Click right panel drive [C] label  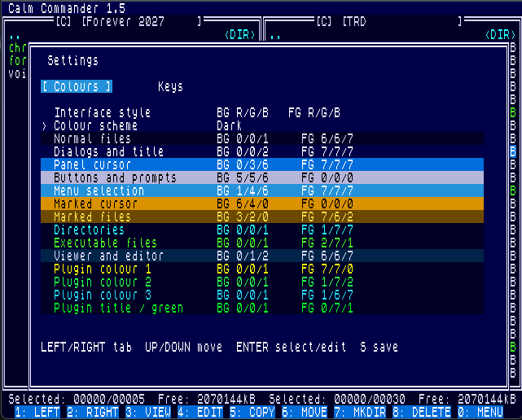click(324, 22)
